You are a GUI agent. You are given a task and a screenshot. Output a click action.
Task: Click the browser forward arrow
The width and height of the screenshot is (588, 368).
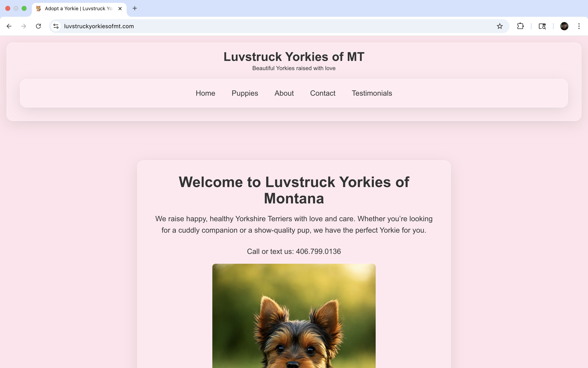tap(23, 26)
